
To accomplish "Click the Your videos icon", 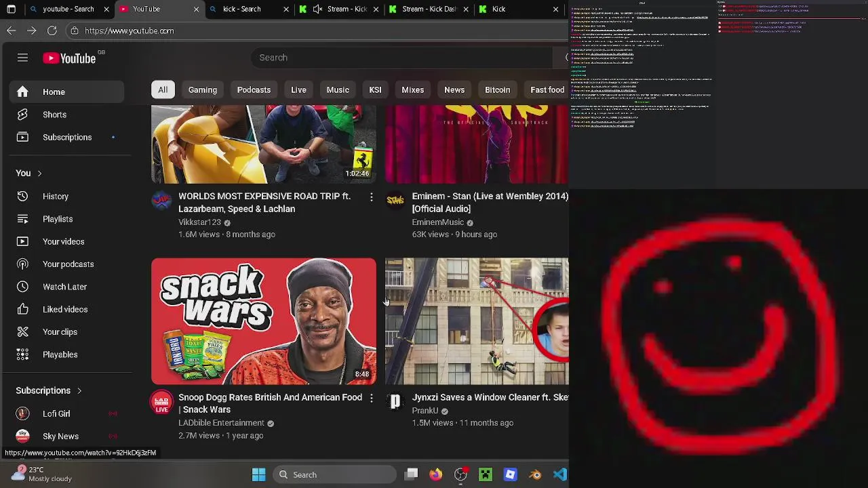I will 22,241.
